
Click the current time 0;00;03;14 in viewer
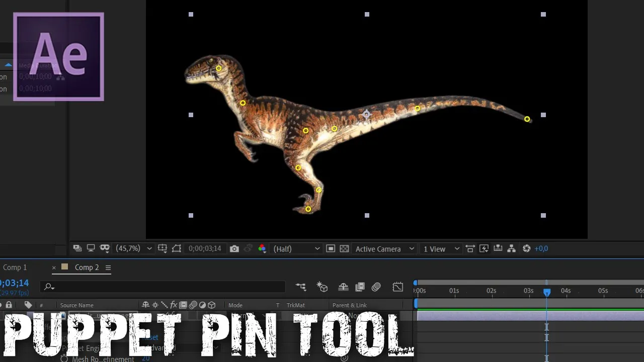pos(205,248)
